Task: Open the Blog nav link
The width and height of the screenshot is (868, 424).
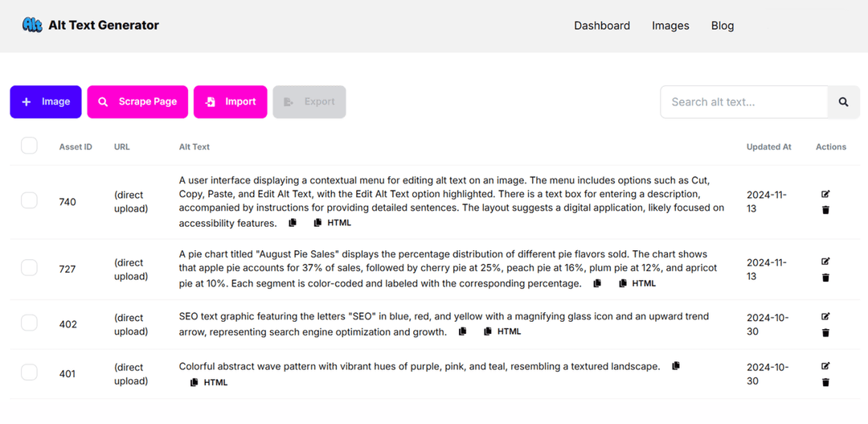Action: pos(722,26)
